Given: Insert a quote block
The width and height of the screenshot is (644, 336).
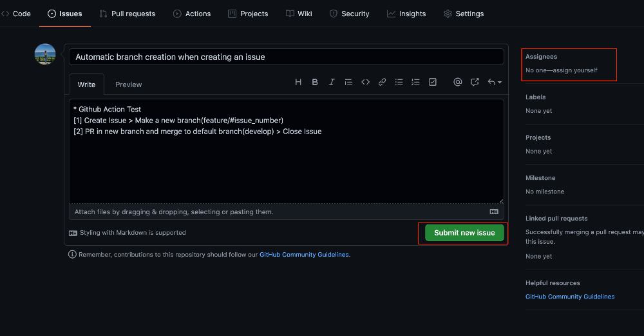Looking at the screenshot, I should (348, 83).
